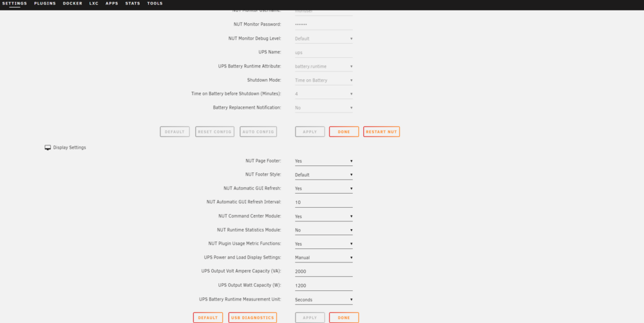The width and height of the screenshot is (644, 323).
Task: Click the Restart NUT button
Action: (381, 132)
